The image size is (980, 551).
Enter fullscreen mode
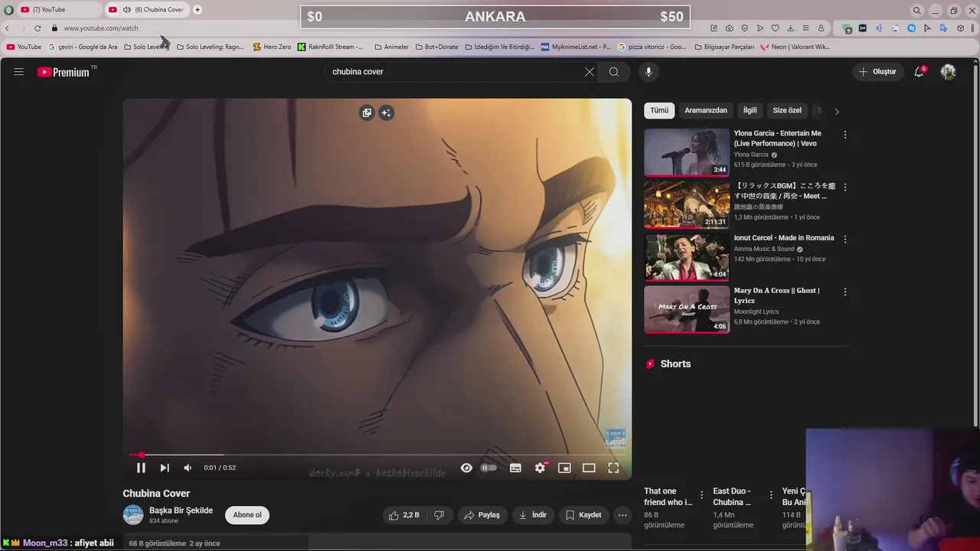pos(613,468)
